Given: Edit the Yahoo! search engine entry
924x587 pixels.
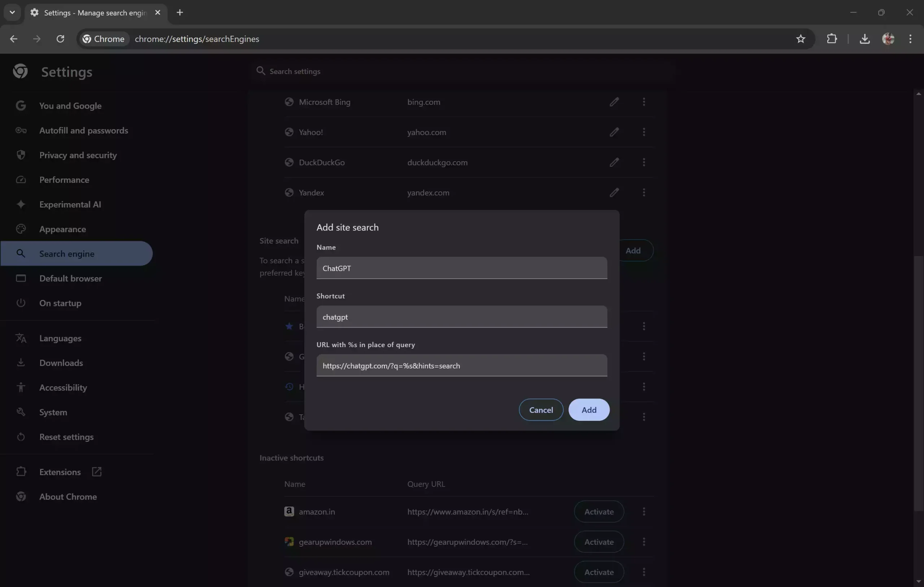Looking at the screenshot, I should 614,132.
